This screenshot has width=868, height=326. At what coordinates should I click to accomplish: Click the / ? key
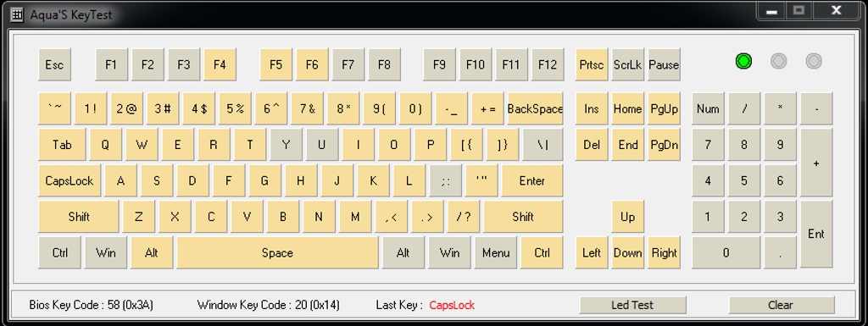pyautogui.click(x=464, y=217)
